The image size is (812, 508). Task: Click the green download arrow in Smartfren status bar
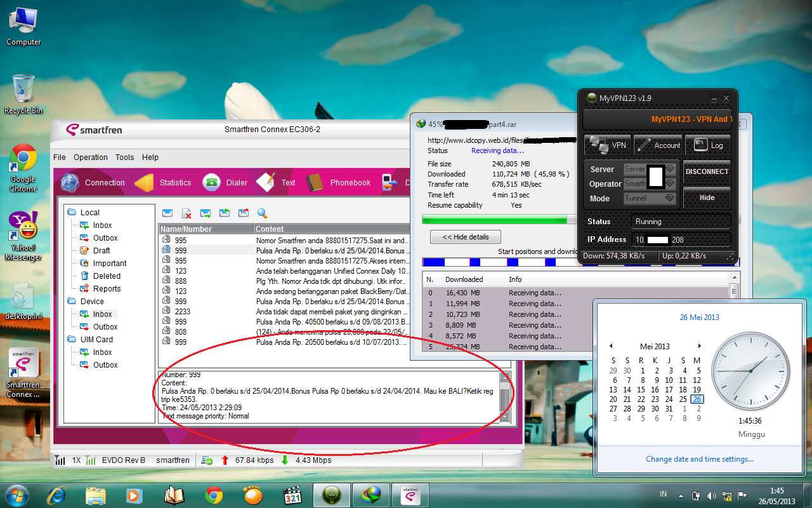click(x=285, y=460)
